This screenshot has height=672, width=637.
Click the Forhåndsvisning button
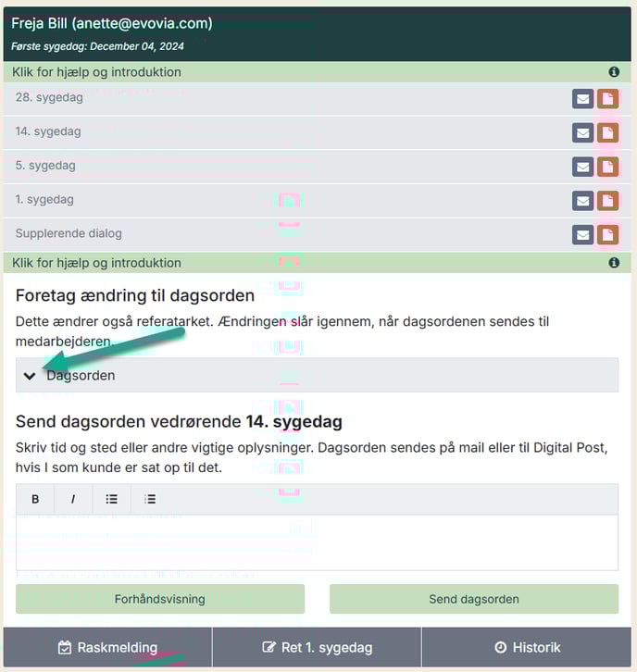click(x=159, y=599)
